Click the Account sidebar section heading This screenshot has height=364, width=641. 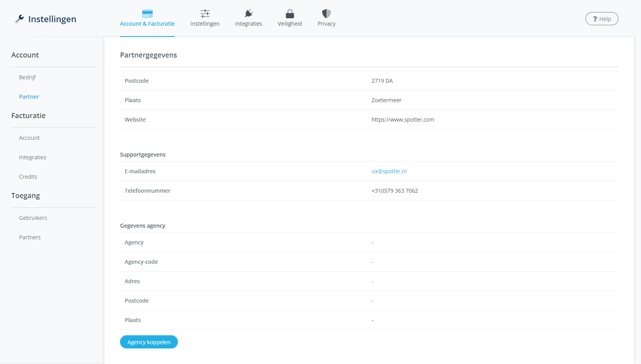[x=25, y=55]
